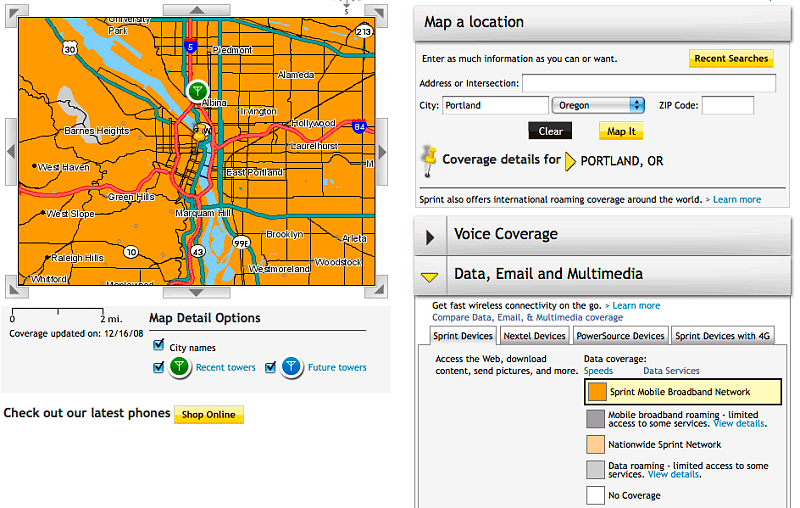
Task: Switch to the Nextel Devices tab
Action: point(534,336)
